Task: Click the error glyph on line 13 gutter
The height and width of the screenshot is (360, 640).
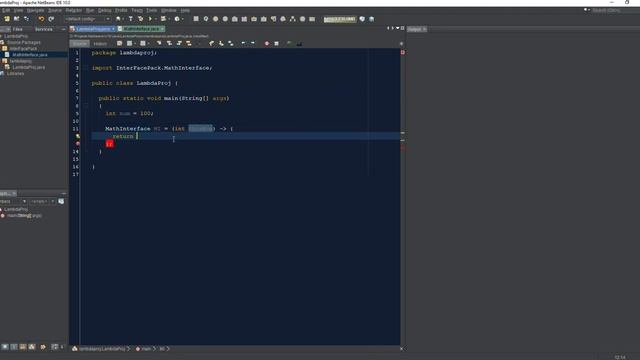Action: click(x=78, y=144)
